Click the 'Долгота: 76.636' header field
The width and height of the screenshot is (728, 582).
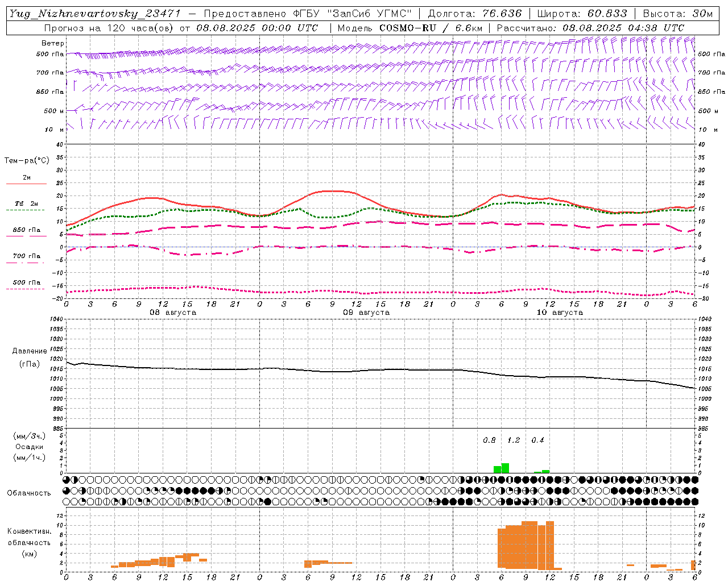pos(474,14)
